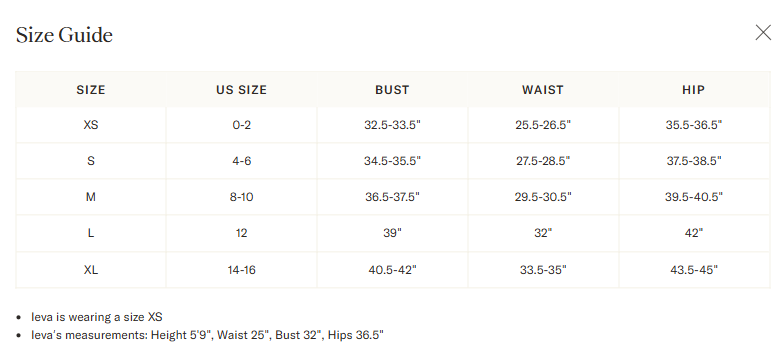Select the Size Guide title text
780x364 pixels.
click(x=64, y=35)
